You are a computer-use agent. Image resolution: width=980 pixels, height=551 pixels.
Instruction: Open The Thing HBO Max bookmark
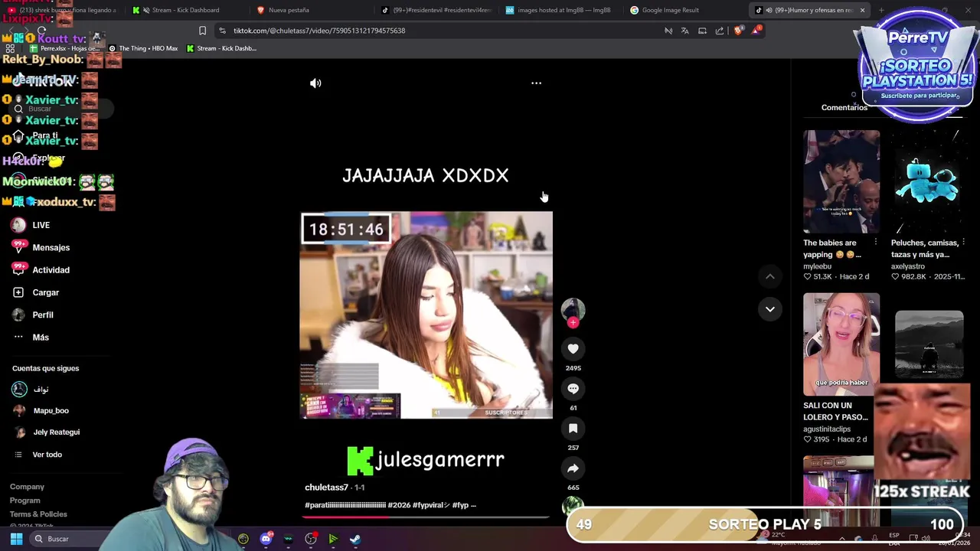(x=142, y=48)
